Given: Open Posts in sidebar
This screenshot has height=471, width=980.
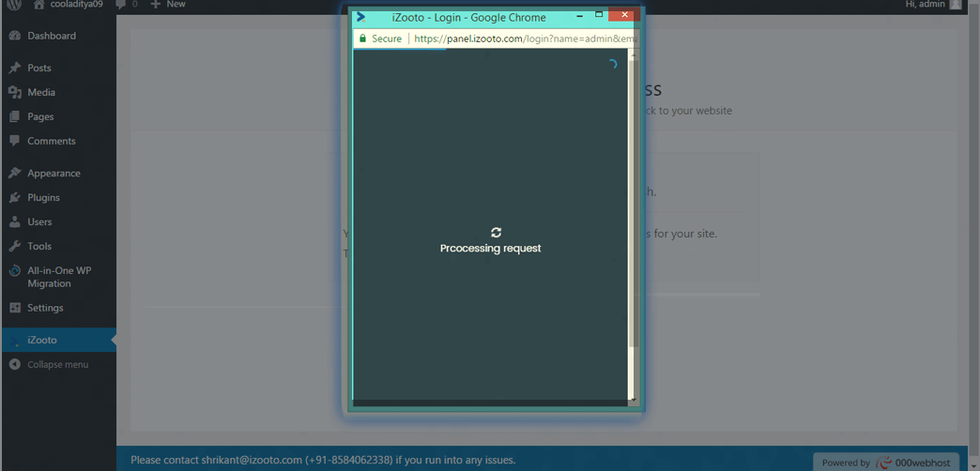Looking at the screenshot, I should (39, 68).
